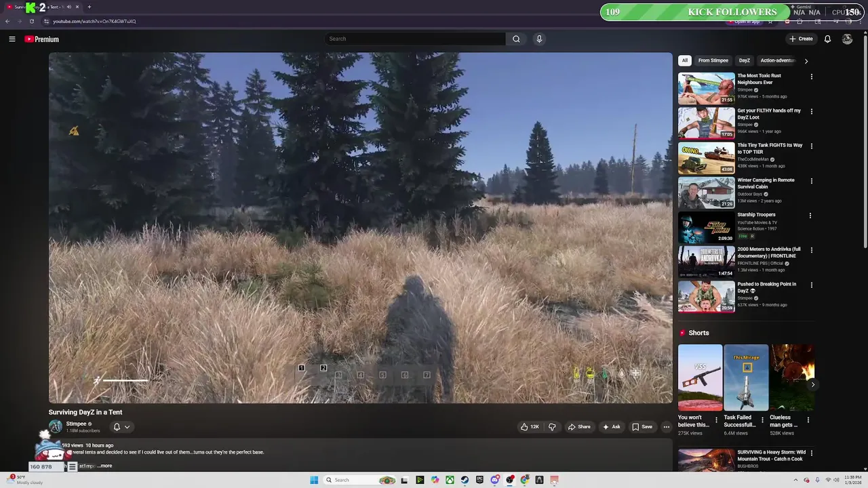Mute the tab via speaker icon

coord(69,7)
